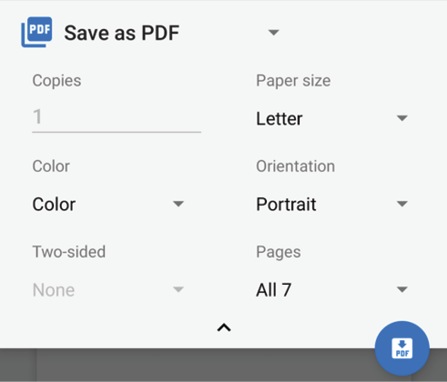This screenshot has width=447, height=382.
Task: Select the Save as PDF destination text
Action: point(122,33)
